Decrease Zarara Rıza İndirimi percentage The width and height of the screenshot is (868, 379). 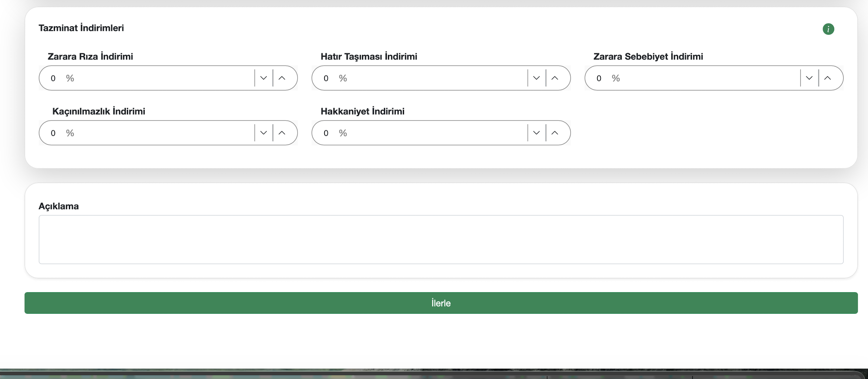pos(263,78)
